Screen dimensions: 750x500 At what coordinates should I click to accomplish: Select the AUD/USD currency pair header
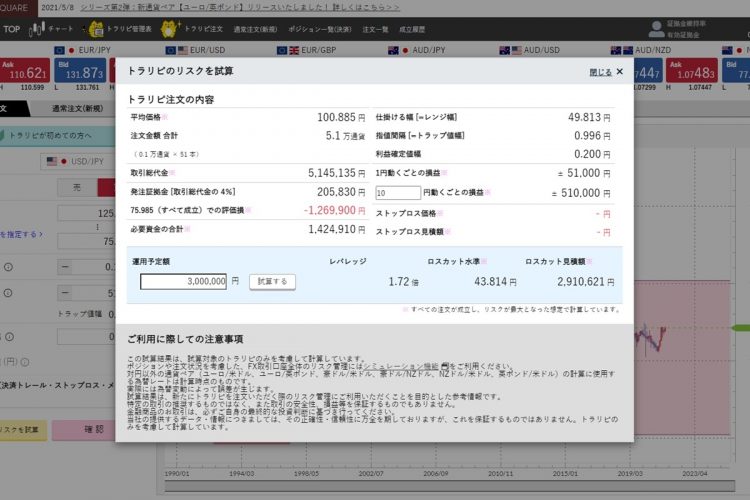[x=529, y=50]
